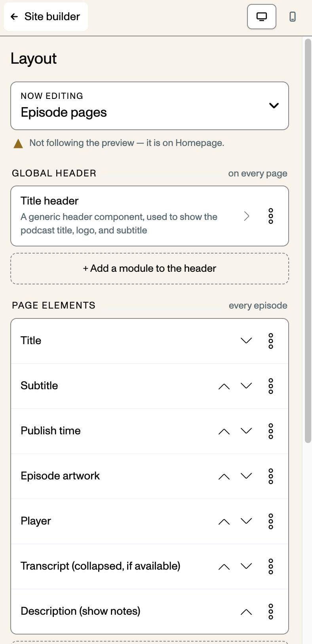Select the Title header text
This screenshot has width=312, height=644.
pyautogui.click(x=49, y=201)
